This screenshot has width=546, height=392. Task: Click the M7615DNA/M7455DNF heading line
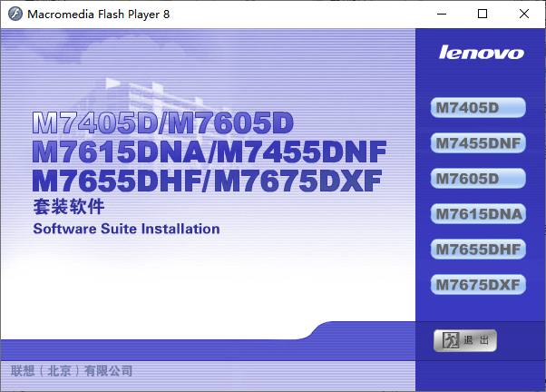point(209,150)
